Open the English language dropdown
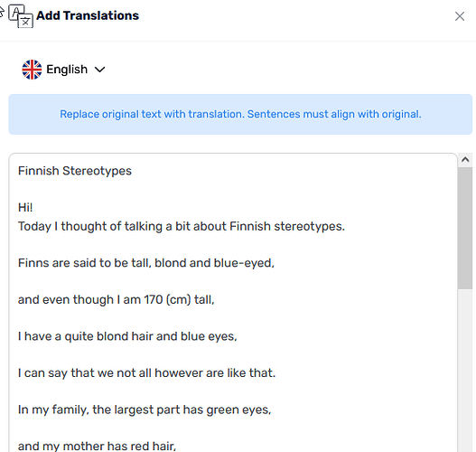The width and height of the screenshot is (476, 452). pyautogui.click(x=64, y=70)
